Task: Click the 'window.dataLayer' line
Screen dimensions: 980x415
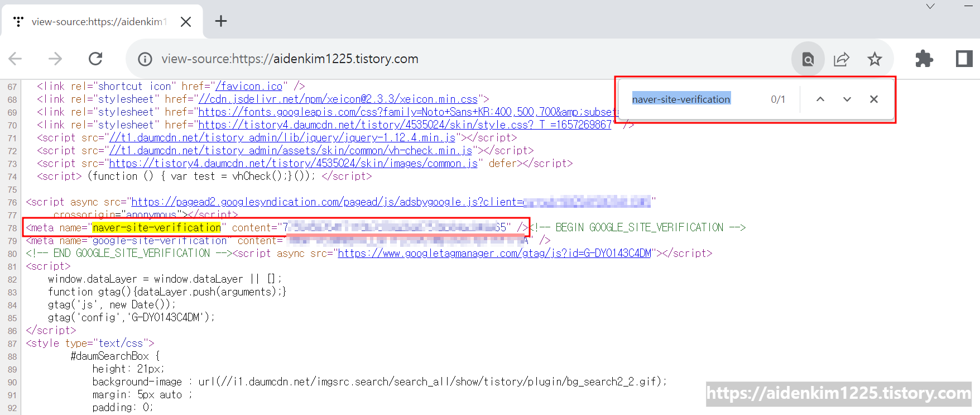Action: [x=165, y=279]
